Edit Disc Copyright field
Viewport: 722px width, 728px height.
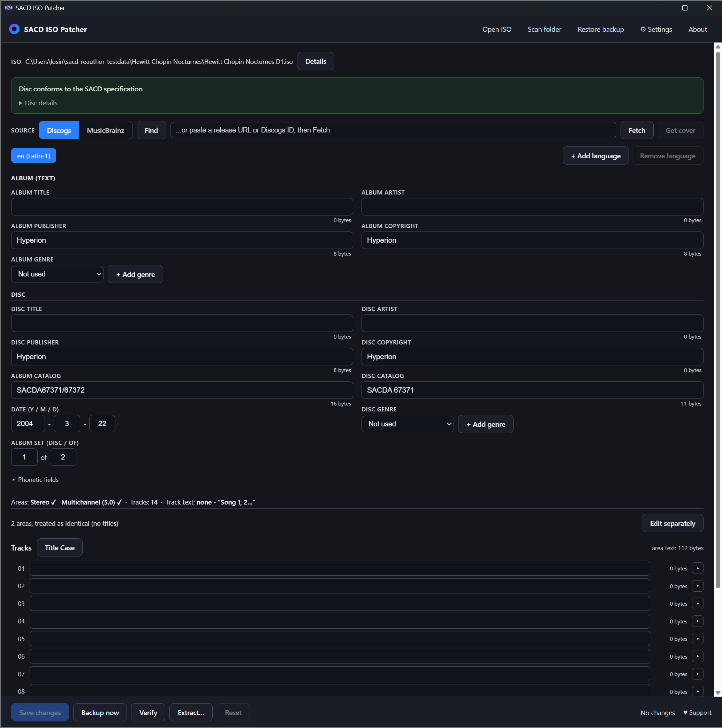[x=532, y=356]
